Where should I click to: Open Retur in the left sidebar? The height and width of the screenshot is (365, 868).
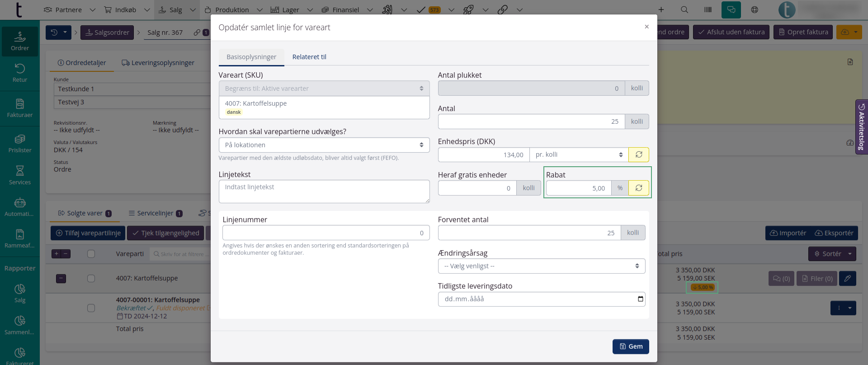pyautogui.click(x=20, y=73)
